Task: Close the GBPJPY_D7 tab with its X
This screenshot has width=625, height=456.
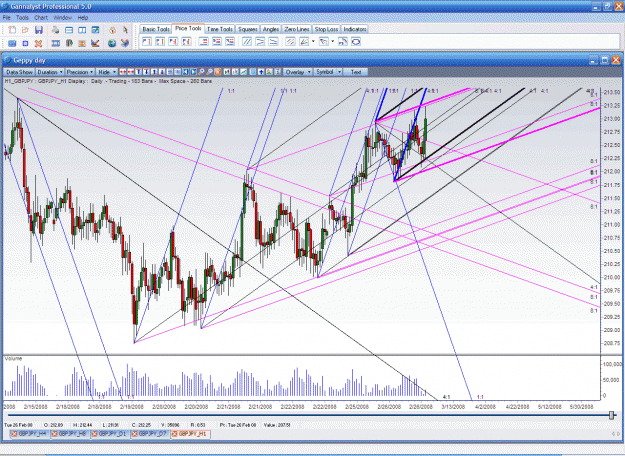Action: (x=136, y=434)
